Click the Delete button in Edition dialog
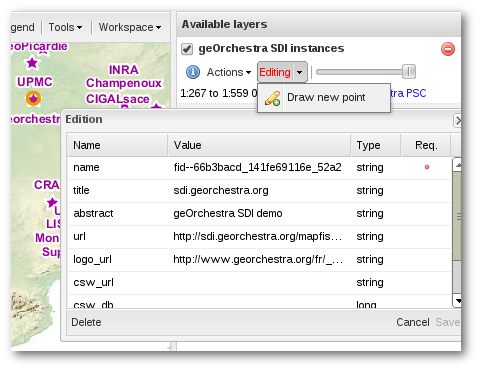 86,322
